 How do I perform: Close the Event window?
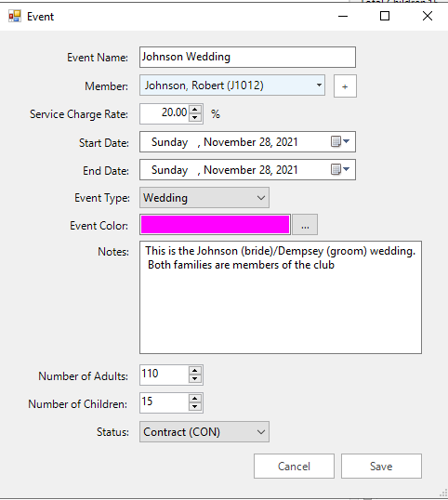click(428, 16)
